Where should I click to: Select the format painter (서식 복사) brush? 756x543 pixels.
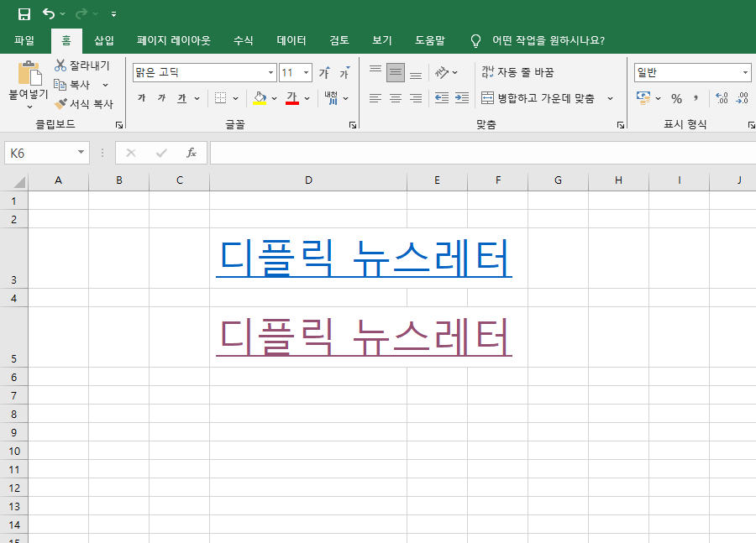click(x=60, y=104)
